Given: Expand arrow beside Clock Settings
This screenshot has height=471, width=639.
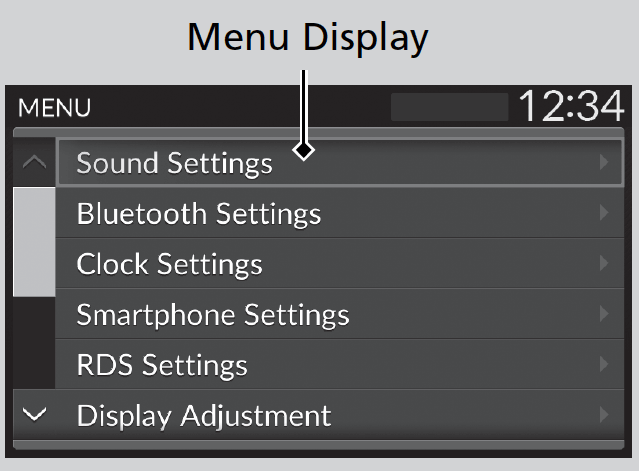Looking at the screenshot, I should click(604, 264).
